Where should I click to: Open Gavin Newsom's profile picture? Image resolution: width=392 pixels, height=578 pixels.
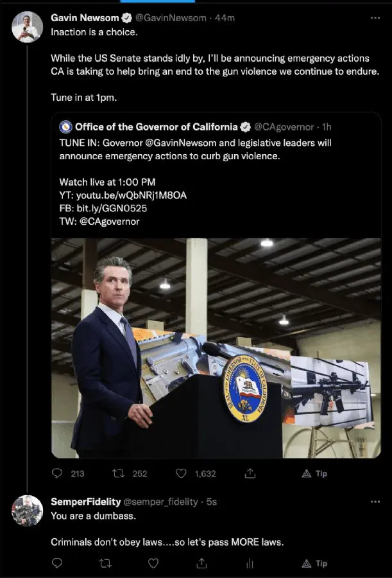click(x=28, y=28)
